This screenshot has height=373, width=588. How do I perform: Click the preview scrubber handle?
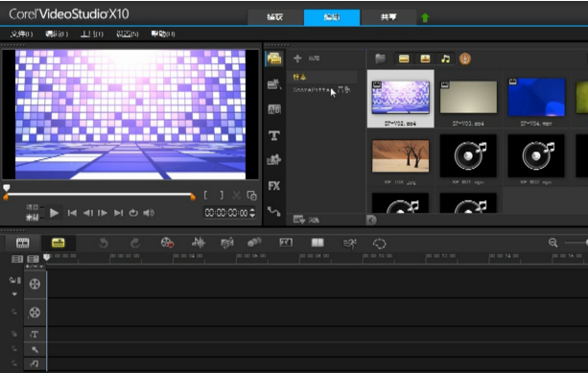point(7,187)
